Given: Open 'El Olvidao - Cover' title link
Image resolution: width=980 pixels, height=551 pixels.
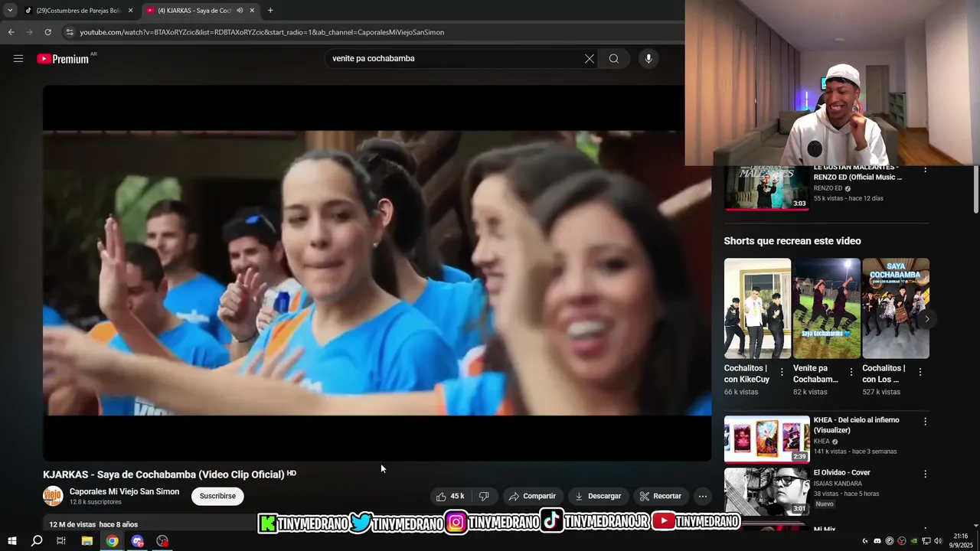Looking at the screenshot, I should tap(842, 472).
